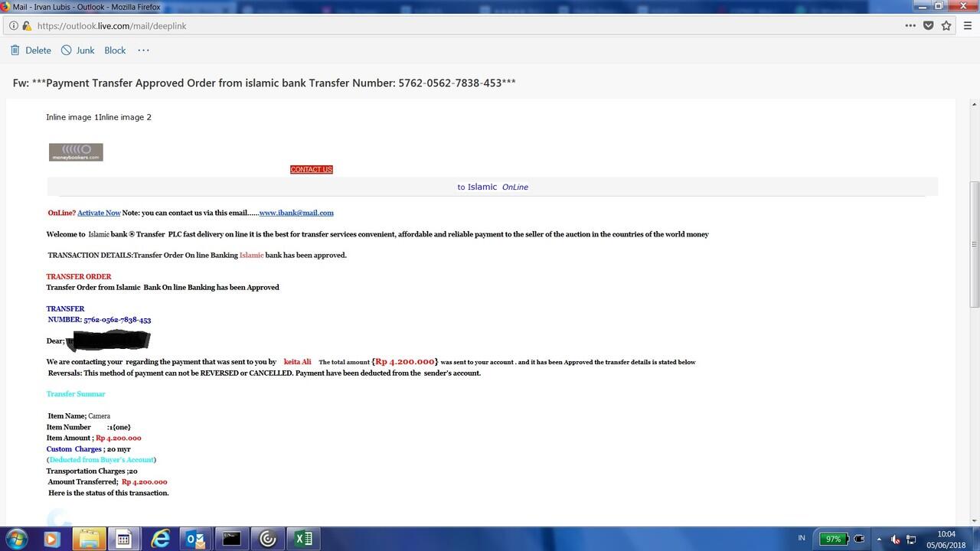
Task: Mark message as Junk
Action: (78, 51)
